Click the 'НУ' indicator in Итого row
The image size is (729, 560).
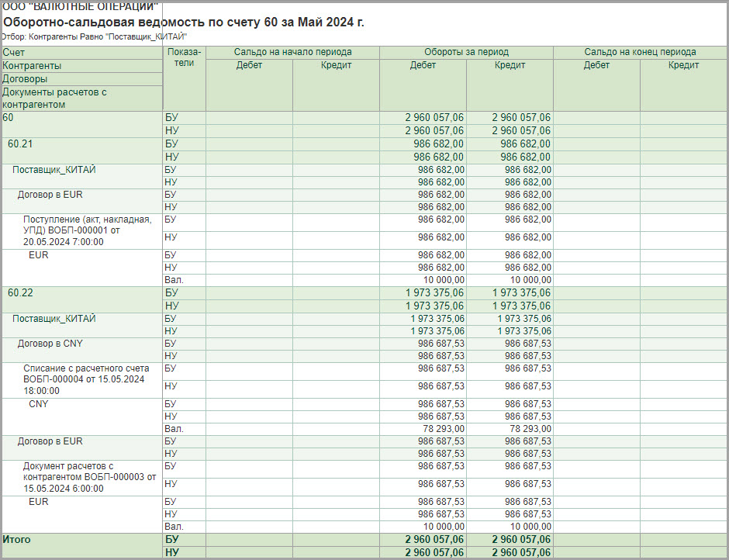pos(171,552)
